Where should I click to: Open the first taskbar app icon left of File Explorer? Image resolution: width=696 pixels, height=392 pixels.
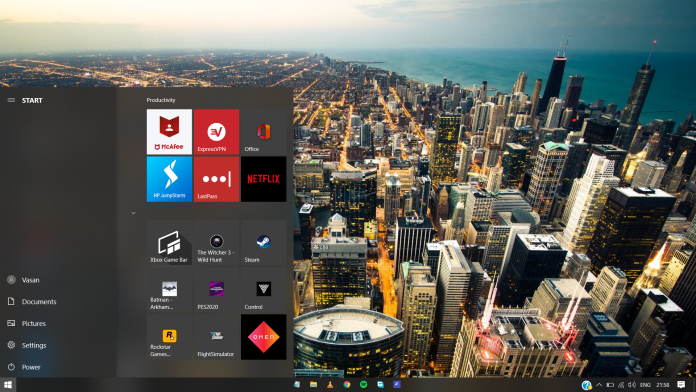[x=297, y=384]
